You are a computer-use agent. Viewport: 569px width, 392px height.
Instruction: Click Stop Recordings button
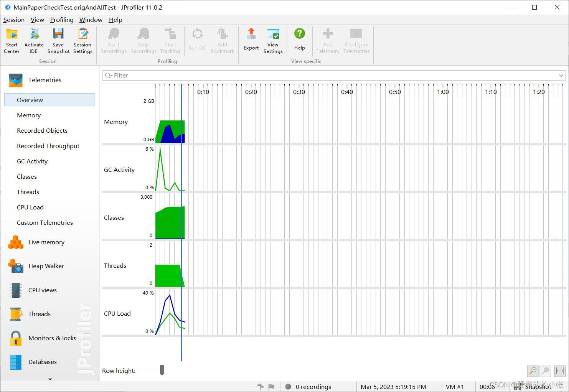pos(143,41)
